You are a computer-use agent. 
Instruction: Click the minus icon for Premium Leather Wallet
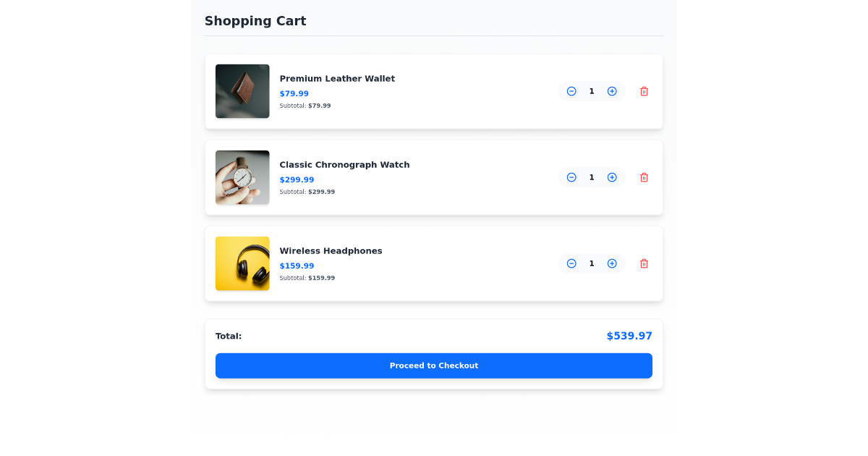(571, 91)
